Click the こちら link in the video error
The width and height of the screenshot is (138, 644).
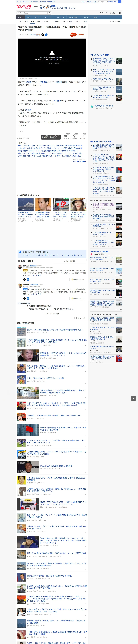(55, 60)
